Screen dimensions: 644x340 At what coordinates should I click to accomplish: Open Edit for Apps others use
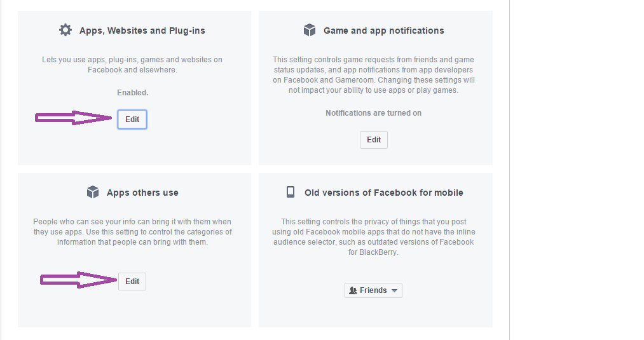132,282
